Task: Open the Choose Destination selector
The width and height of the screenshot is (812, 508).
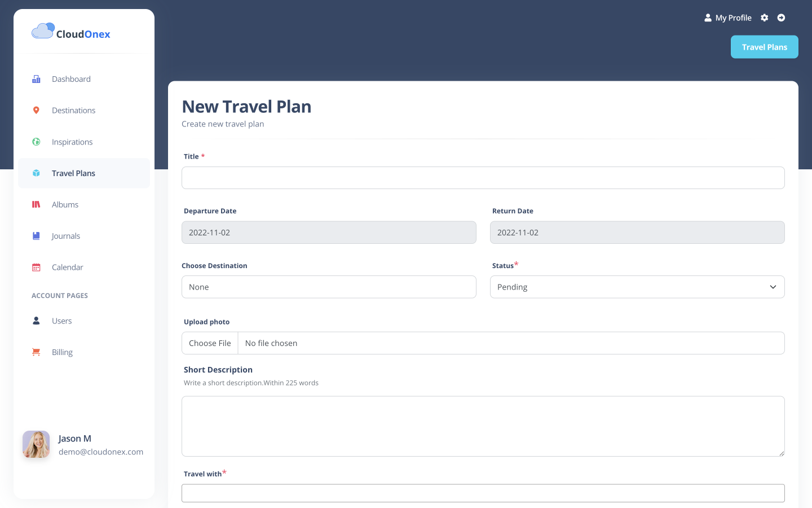Action: (x=329, y=287)
